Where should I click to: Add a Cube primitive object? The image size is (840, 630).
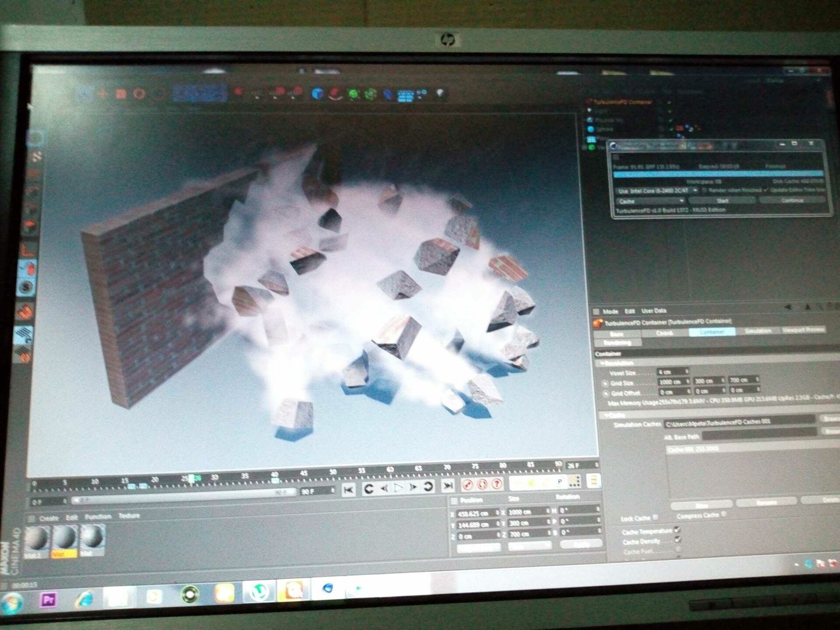point(318,94)
